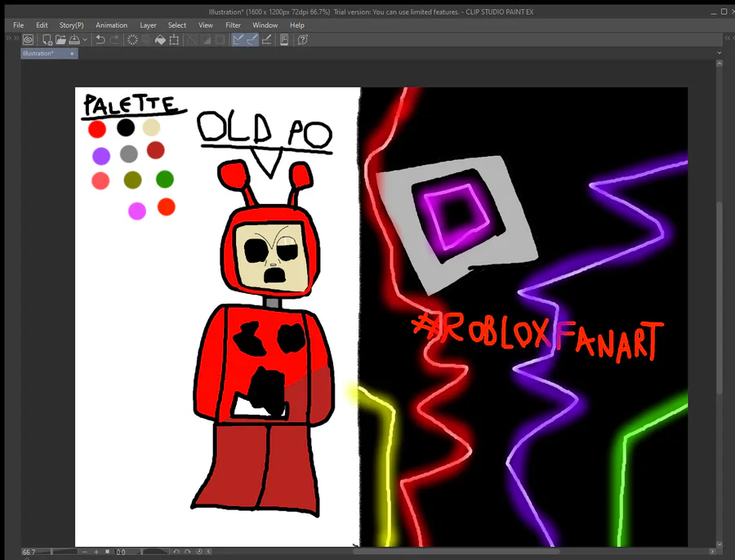735x560 pixels.
Task: Save the illustration using the Save icon
Action: click(x=74, y=40)
